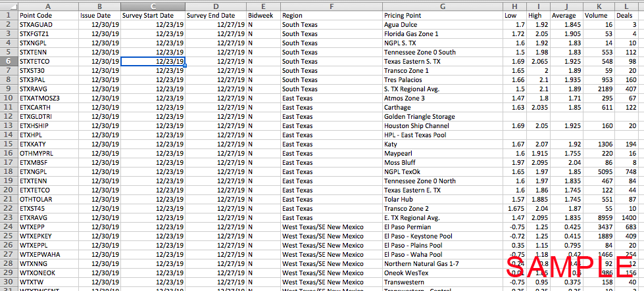Click high value 2.065 in row 6
Screen dimensions: 644x291
539,62
